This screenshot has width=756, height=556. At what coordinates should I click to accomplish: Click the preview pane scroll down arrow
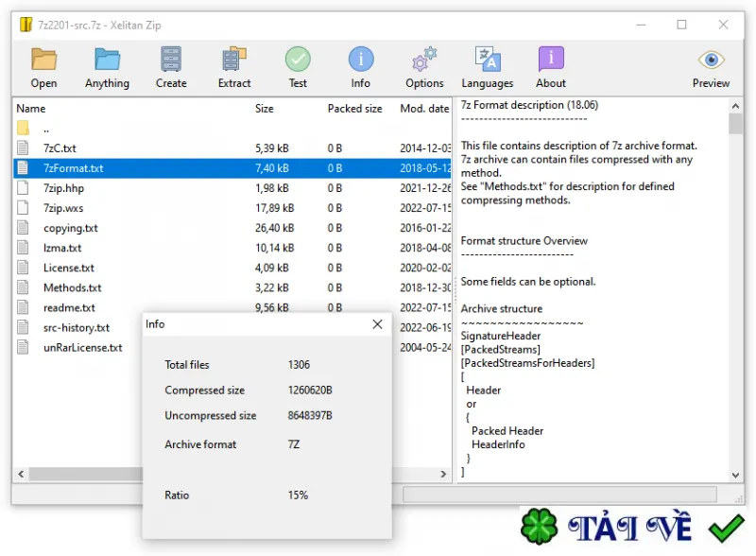pos(735,475)
